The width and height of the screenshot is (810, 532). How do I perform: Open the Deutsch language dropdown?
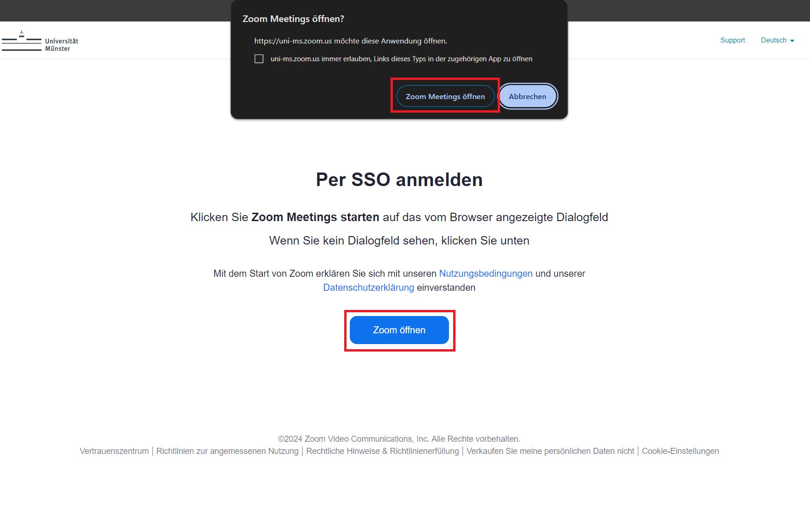click(777, 40)
